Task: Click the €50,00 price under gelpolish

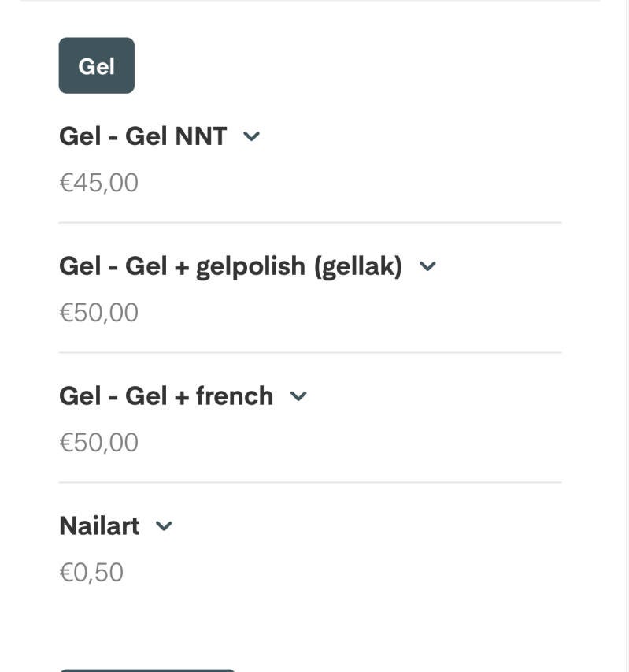Action: pos(98,313)
